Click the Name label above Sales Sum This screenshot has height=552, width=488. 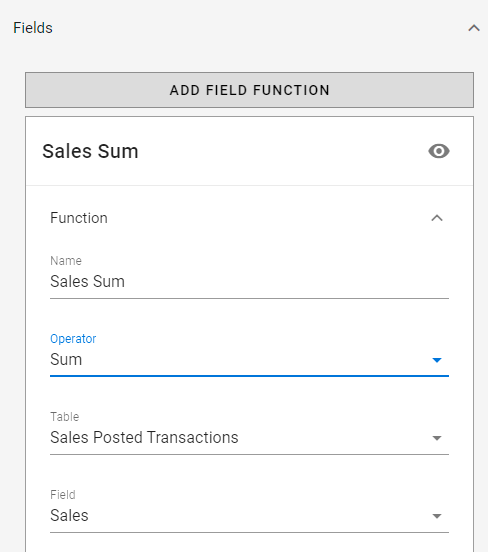(x=66, y=261)
